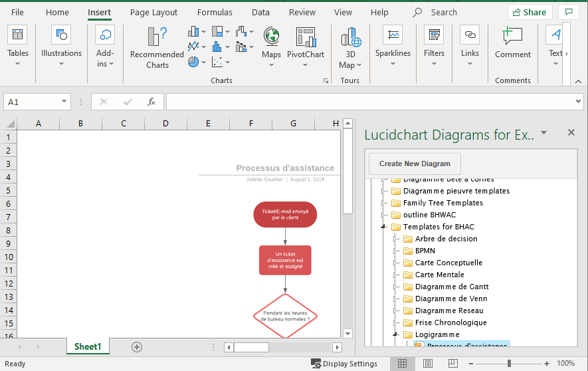Select the outline BHWAC folder
The width and height of the screenshot is (588, 371).
(429, 215)
